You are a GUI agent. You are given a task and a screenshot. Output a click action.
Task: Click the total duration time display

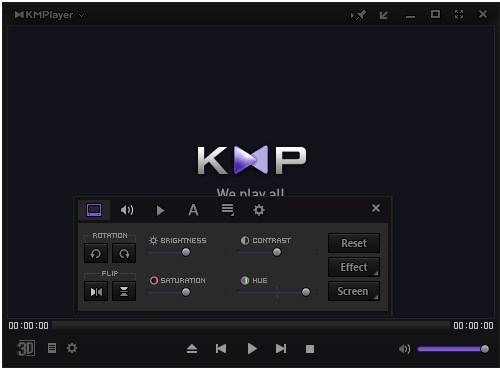473,326
